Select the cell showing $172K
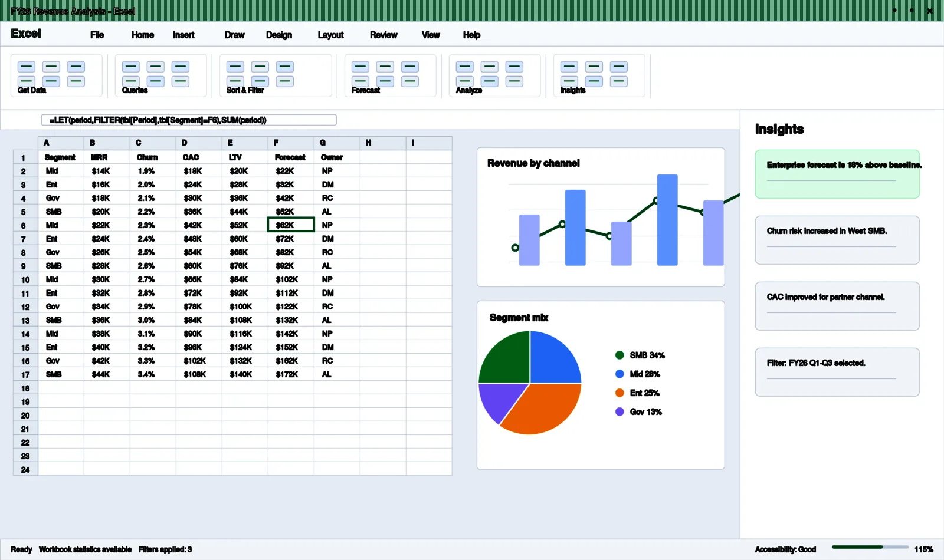 (291, 374)
